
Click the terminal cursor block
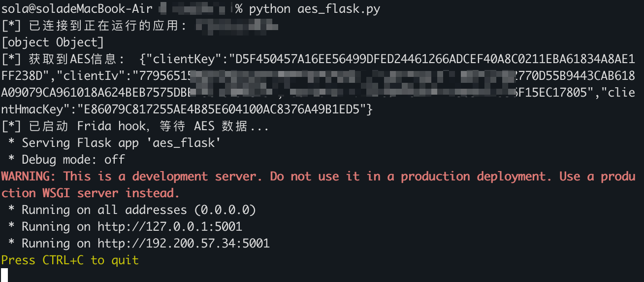coord(4,275)
